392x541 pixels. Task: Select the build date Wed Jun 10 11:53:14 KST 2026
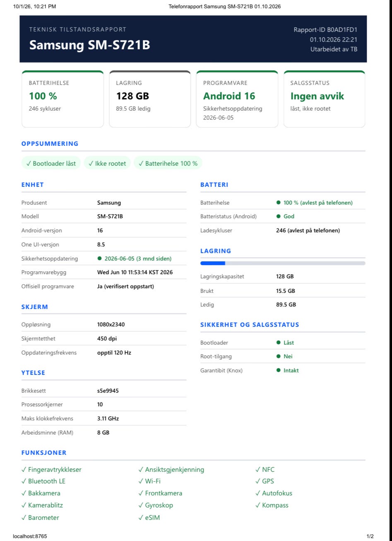point(135,272)
